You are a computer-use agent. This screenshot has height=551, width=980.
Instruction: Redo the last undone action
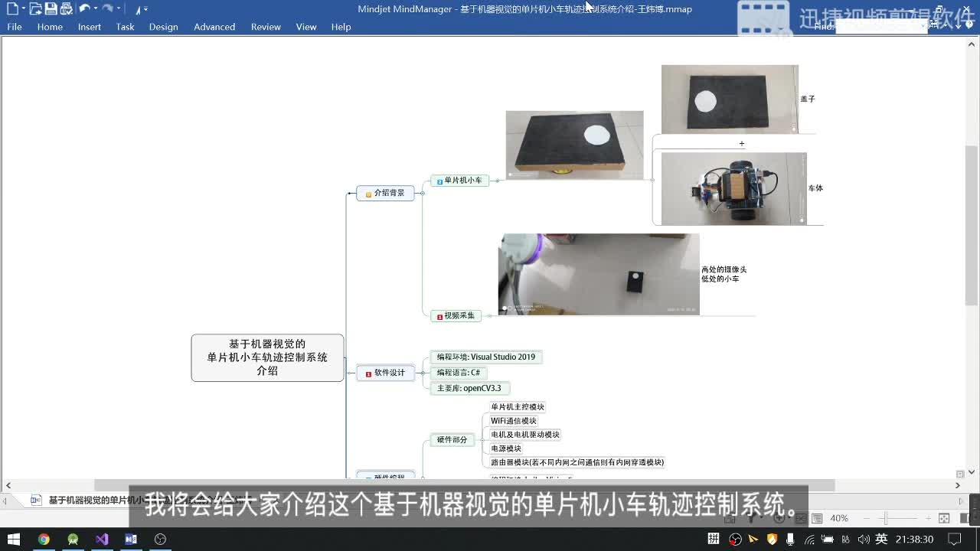[x=107, y=8]
